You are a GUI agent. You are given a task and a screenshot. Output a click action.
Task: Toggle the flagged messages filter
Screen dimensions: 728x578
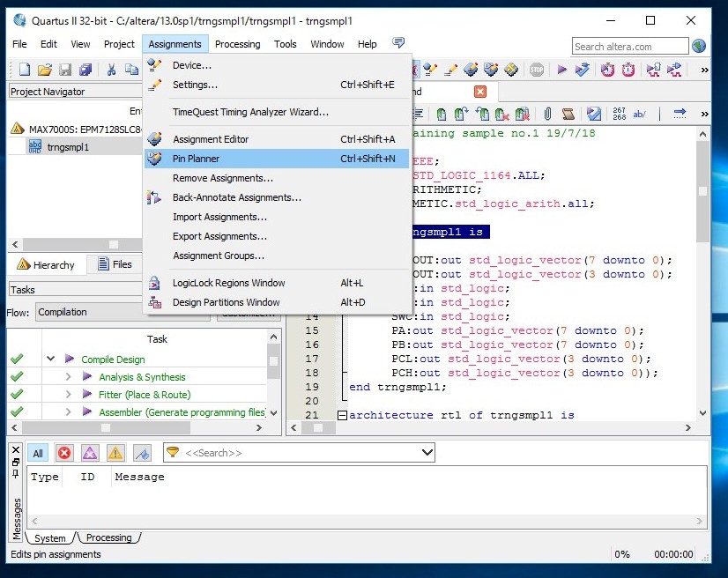(x=142, y=453)
